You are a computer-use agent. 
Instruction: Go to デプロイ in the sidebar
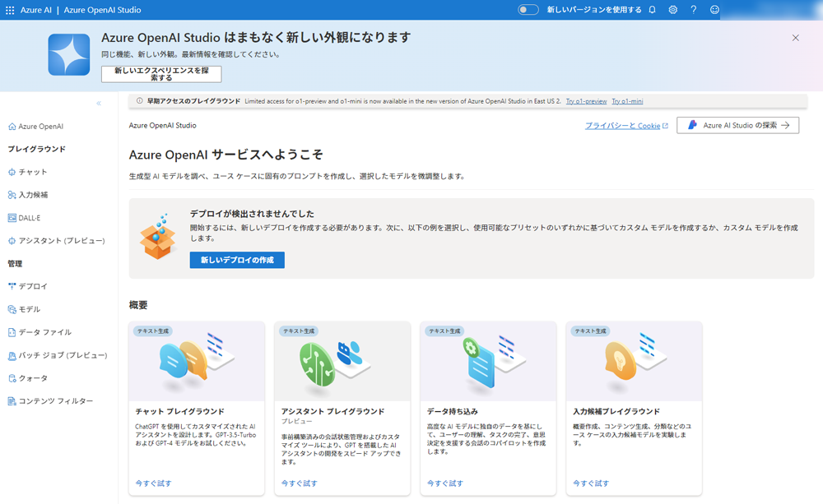tap(33, 286)
